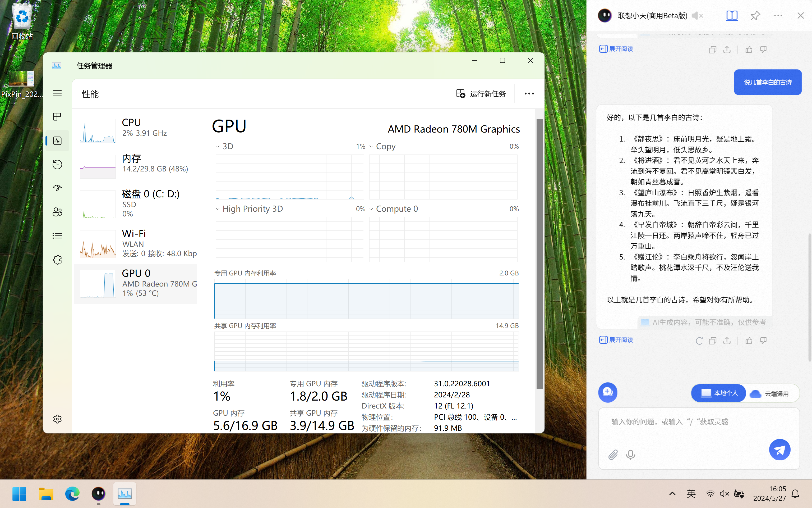Open Processes page in Task Manager sidebar
The image size is (812, 508).
tap(57, 117)
